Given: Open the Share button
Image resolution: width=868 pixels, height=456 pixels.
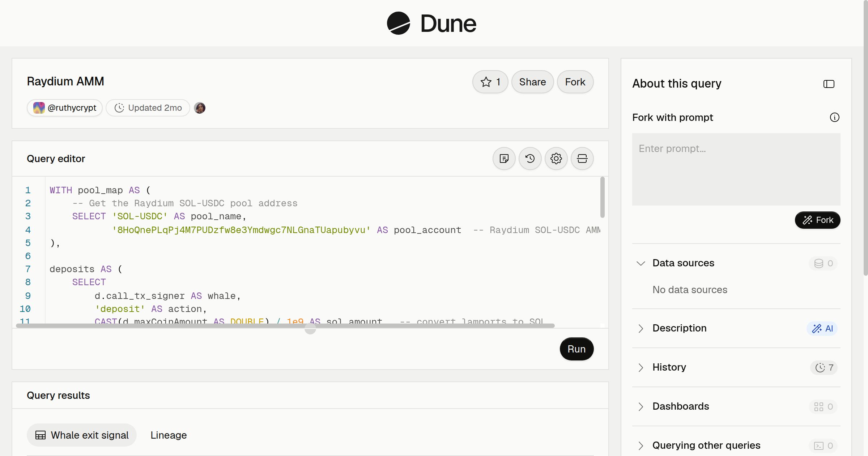Looking at the screenshot, I should 532,82.
